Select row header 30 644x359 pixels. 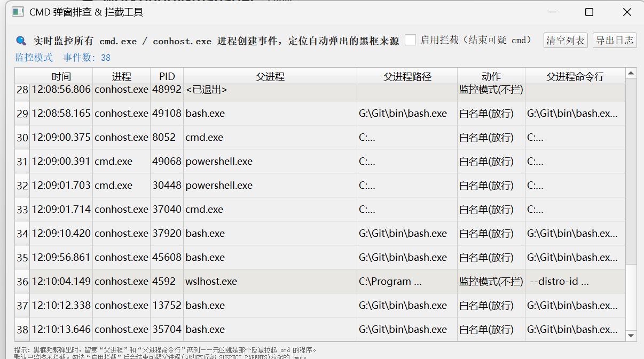pyautogui.click(x=22, y=137)
